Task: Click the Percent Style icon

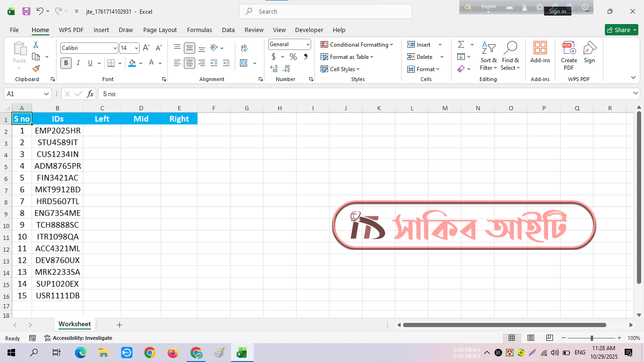Action: [293, 57]
